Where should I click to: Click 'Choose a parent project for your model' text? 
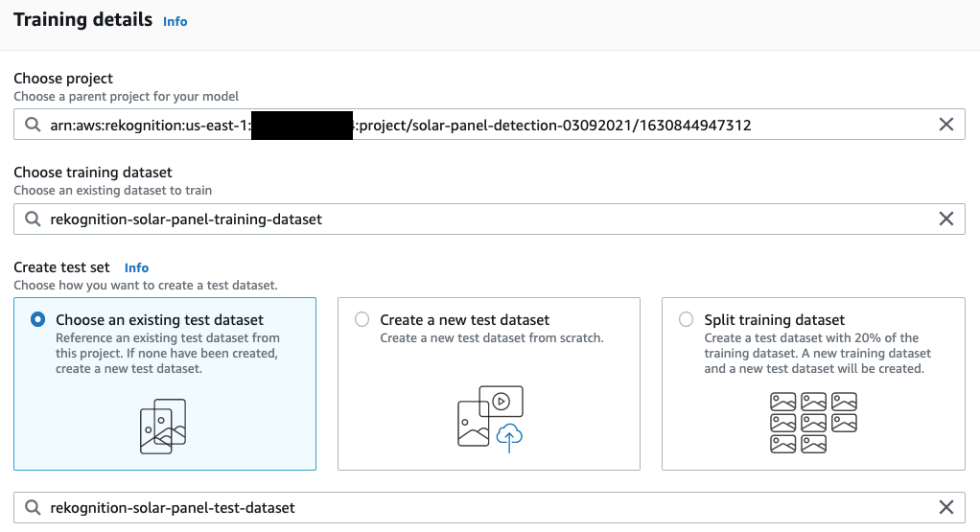click(127, 96)
